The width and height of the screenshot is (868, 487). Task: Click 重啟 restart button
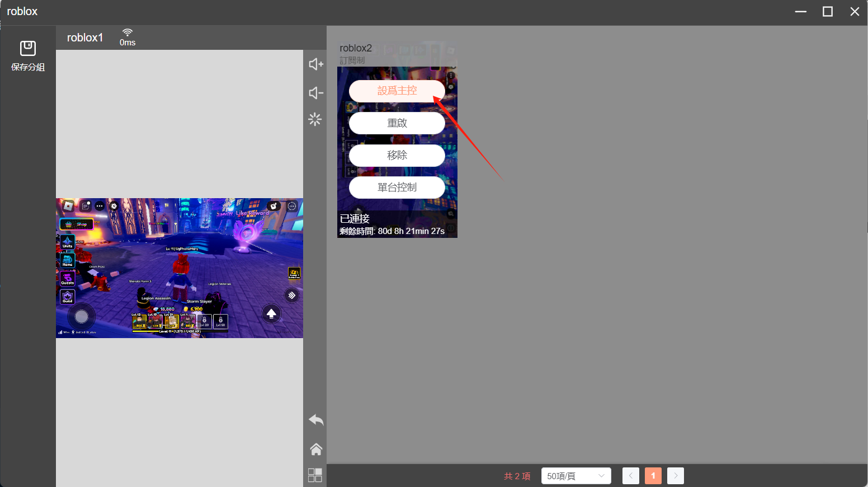397,123
